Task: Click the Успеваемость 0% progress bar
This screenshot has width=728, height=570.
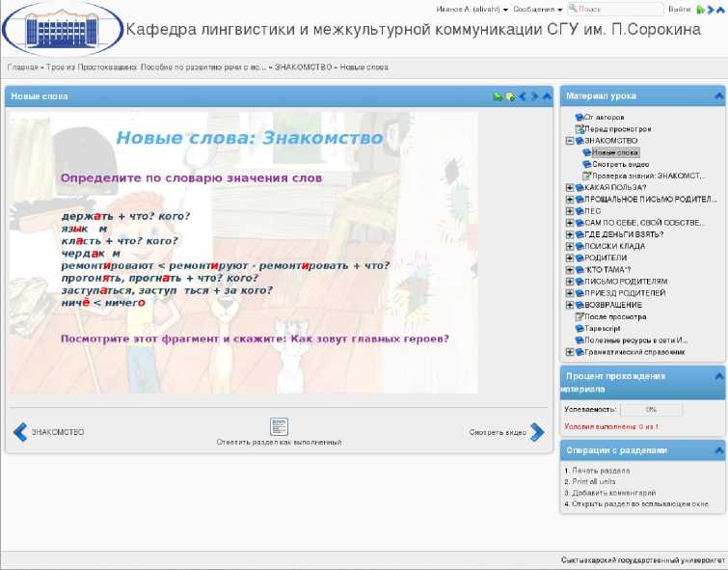Action: tap(652, 410)
